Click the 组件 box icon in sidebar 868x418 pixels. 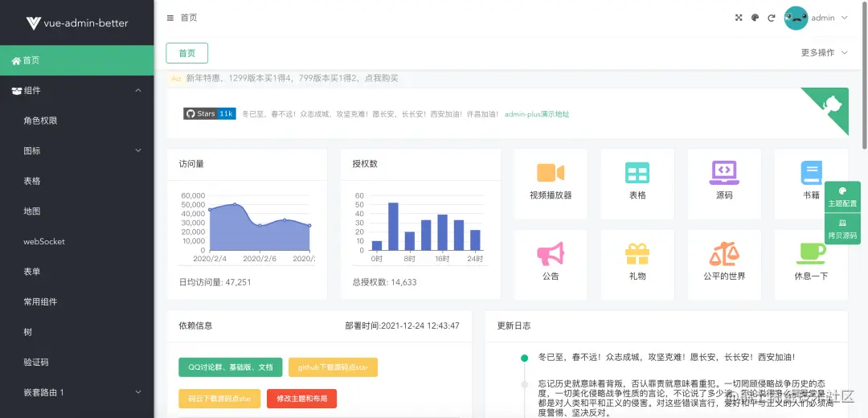click(x=17, y=91)
